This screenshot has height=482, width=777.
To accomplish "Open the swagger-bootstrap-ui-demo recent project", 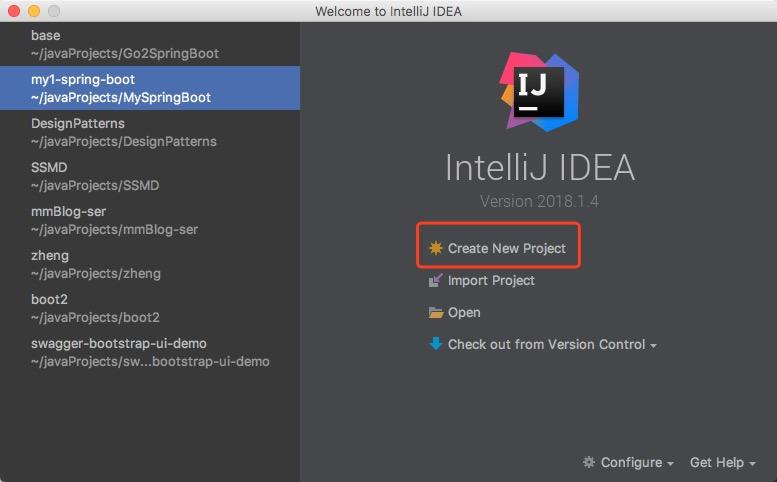I will tap(150, 352).
